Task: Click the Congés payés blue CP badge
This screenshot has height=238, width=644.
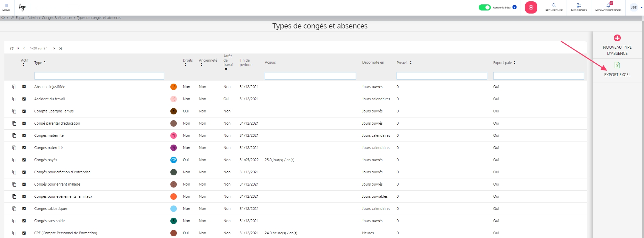Action: 173,160
